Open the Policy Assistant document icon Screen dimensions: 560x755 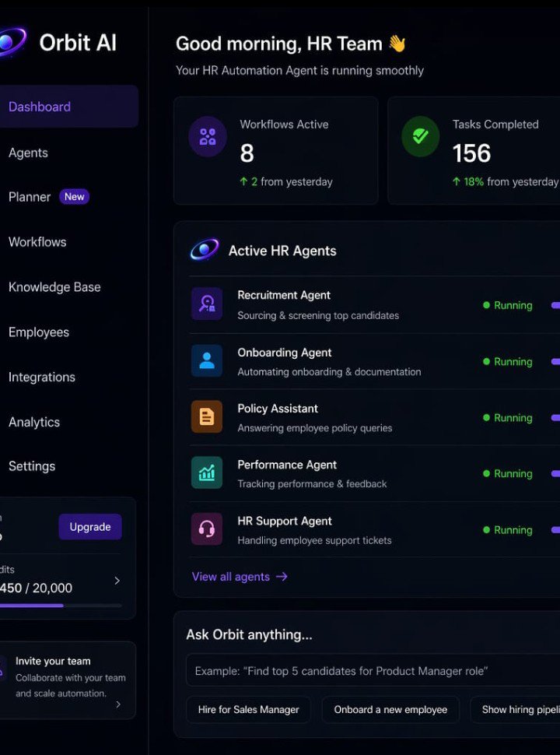(x=207, y=416)
